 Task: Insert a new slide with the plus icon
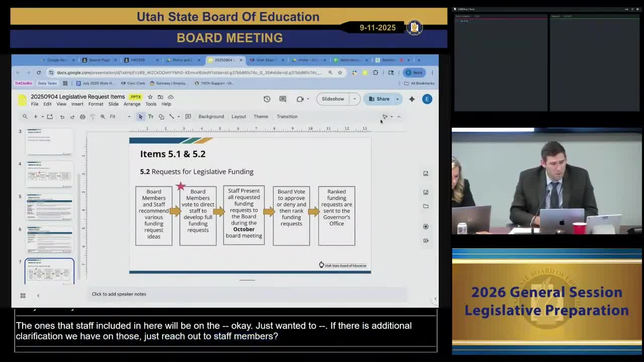click(36, 116)
